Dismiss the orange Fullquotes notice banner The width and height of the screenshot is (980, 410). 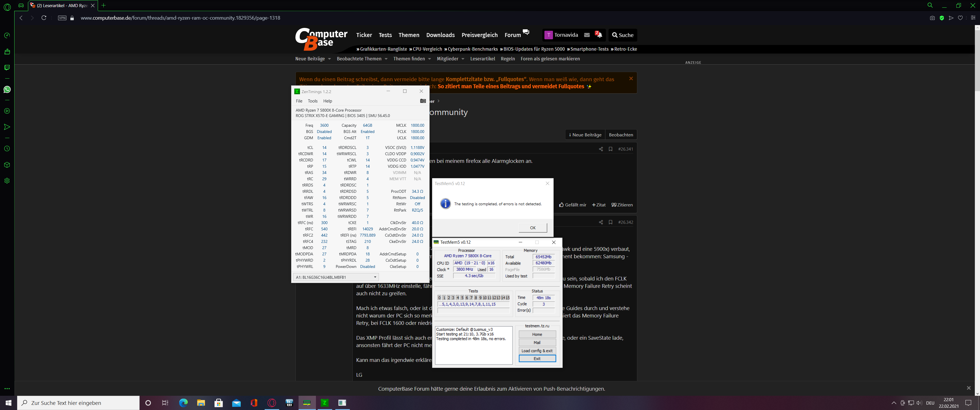click(x=631, y=79)
